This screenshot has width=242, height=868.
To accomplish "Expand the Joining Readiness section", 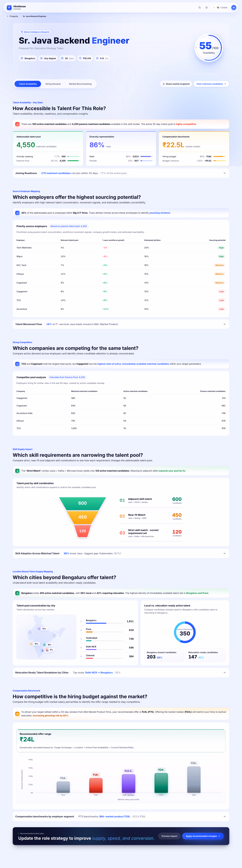I will coord(121,173).
